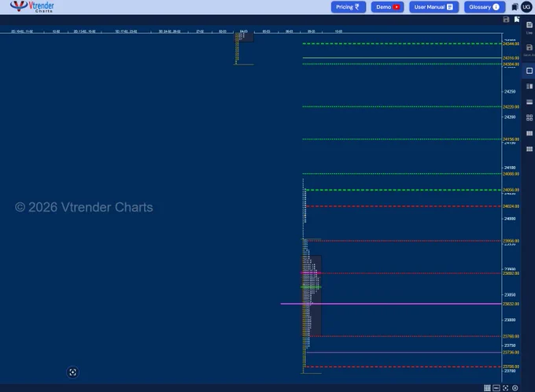Image resolution: width=535 pixels, height=392 pixels.
Task: Select the 27-02 date on the time axis
Action: click(200, 31)
